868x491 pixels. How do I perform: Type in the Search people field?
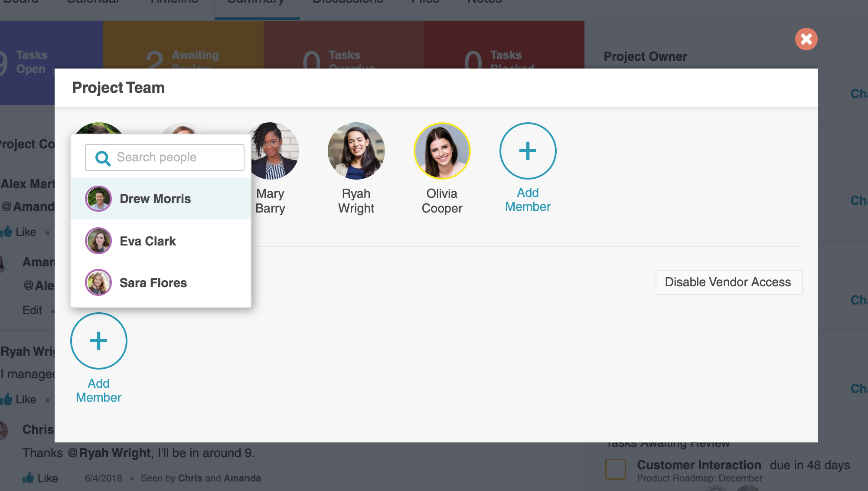[x=173, y=157]
